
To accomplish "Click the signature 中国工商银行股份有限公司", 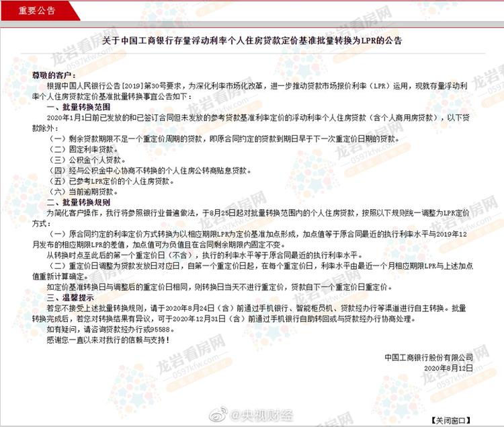I will (429, 357).
